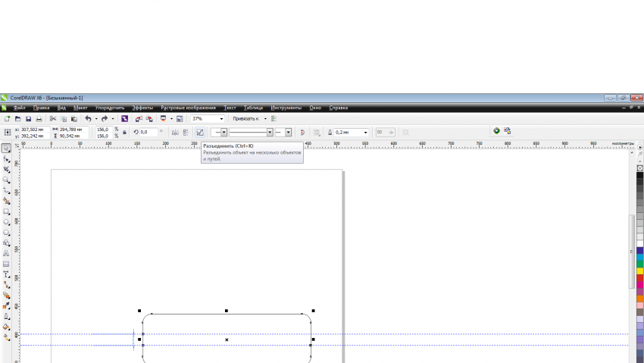Select the Ellipse tool
644x363 pixels.
[7, 223]
